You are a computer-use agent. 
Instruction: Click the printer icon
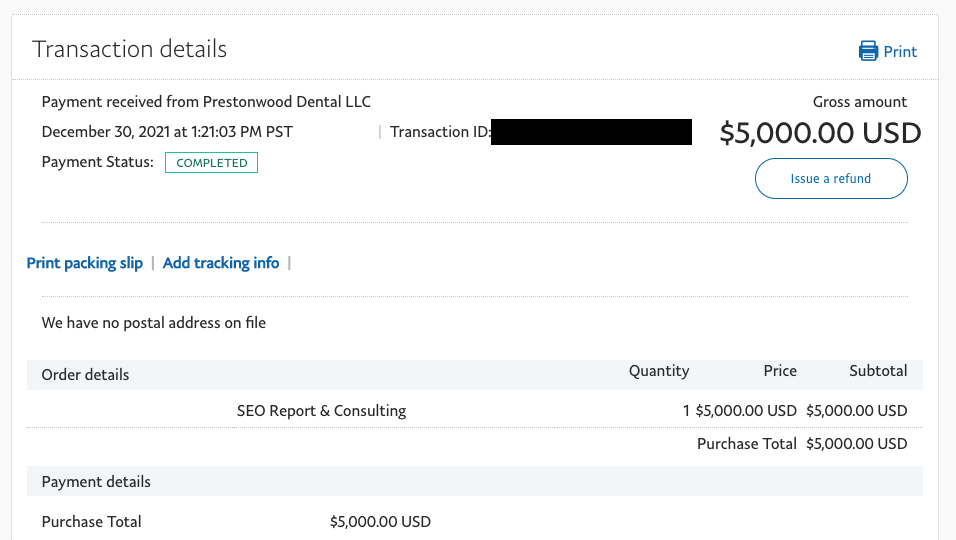pyautogui.click(x=868, y=51)
